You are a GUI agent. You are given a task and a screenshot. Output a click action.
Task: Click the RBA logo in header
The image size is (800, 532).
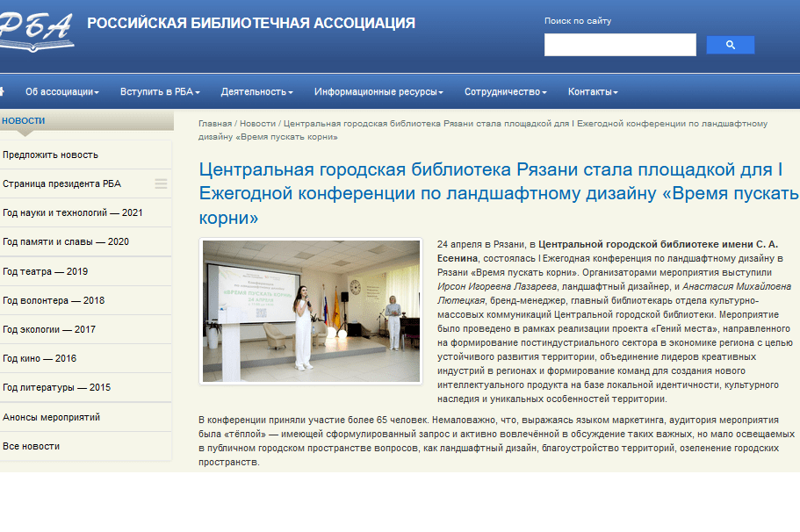37,32
